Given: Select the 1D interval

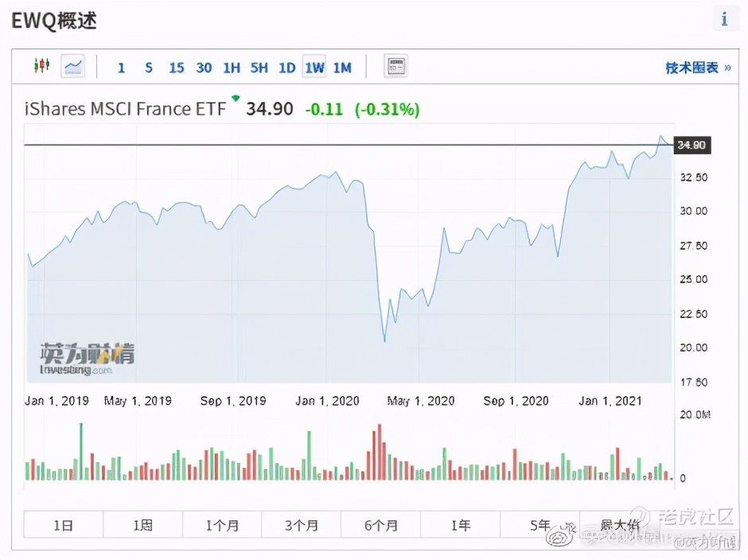Looking at the screenshot, I should coord(286,68).
